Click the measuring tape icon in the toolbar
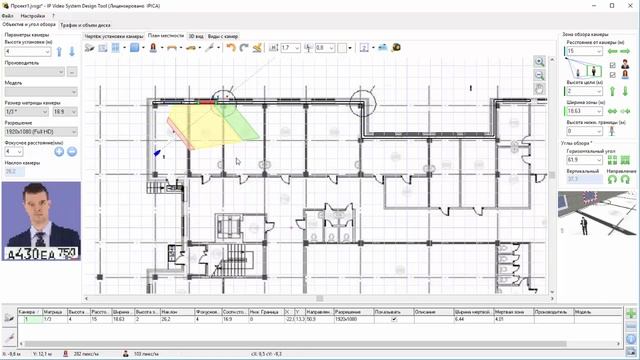The image size is (640, 360). coord(396,48)
